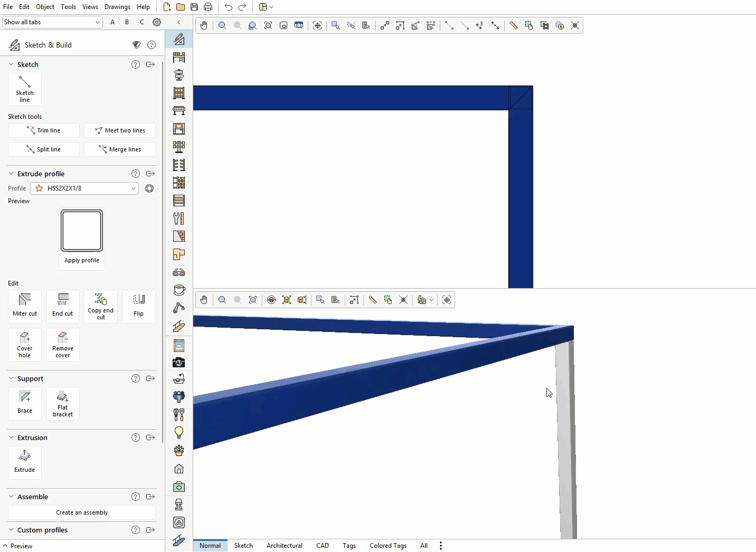Image resolution: width=756 pixels, height=552 pixels.
Task: Open the File menu
Action: [8, 7]
